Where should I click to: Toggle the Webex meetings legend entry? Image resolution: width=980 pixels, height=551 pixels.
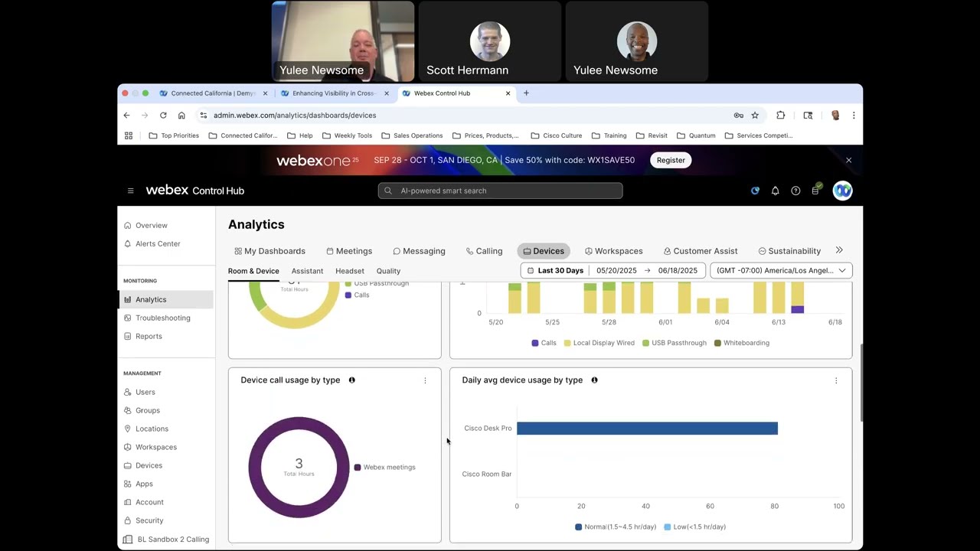(x=384, y=467)
